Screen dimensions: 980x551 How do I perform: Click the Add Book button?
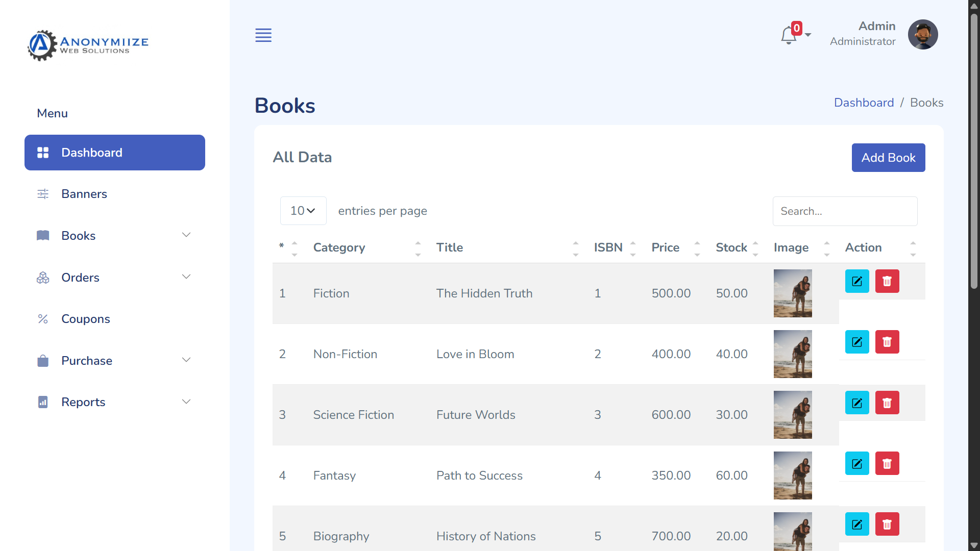point(888,158)
